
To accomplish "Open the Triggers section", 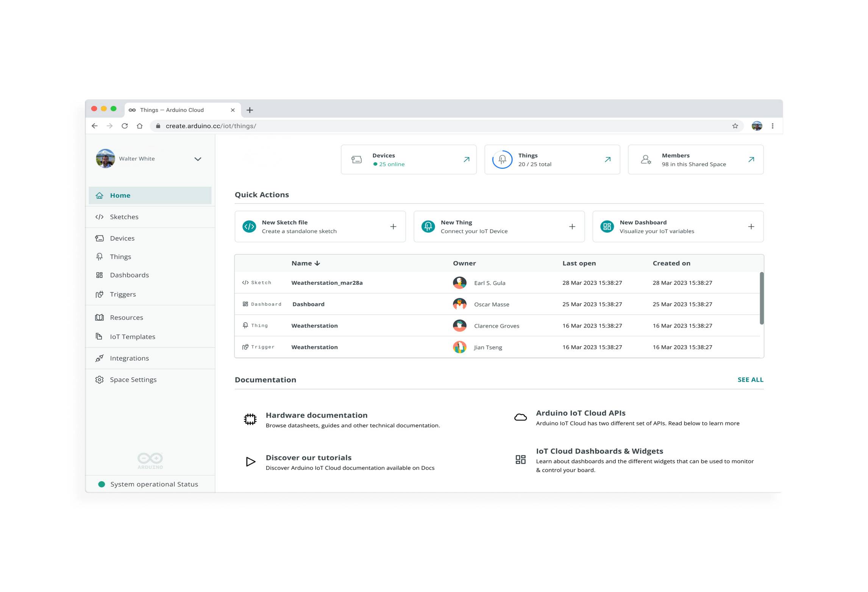I will click(123, 294).
